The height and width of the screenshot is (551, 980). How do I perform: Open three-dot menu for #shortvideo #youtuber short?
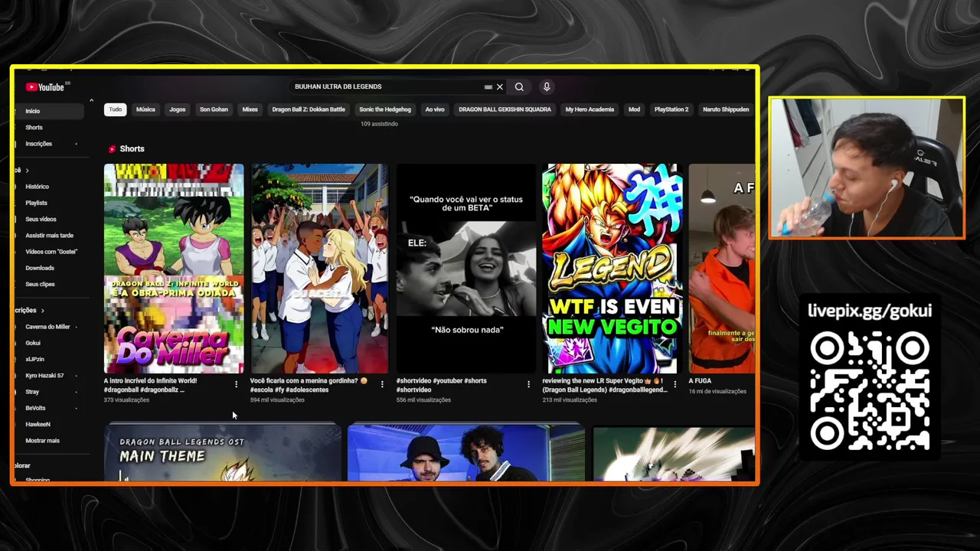coord(528,384)
